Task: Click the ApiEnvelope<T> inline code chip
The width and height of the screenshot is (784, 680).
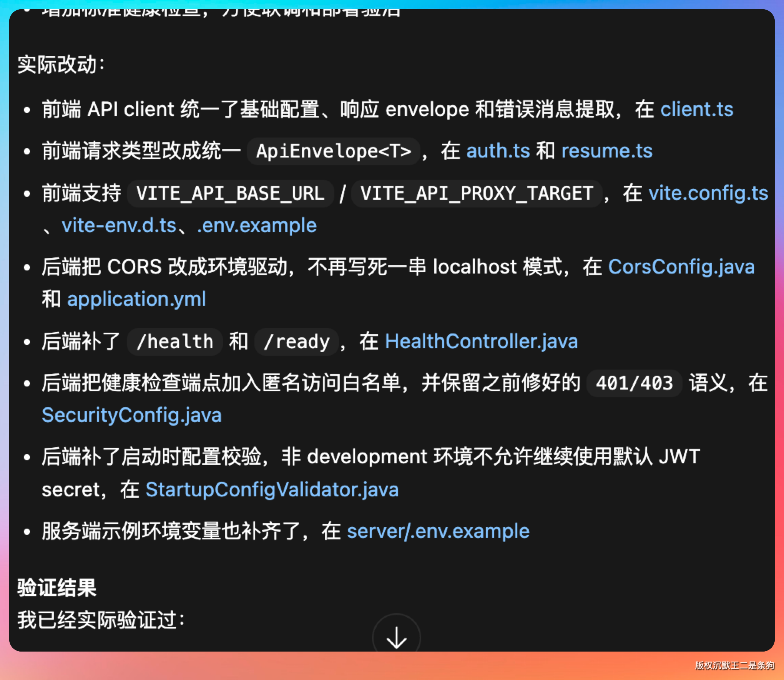Action: coord(333,151)
